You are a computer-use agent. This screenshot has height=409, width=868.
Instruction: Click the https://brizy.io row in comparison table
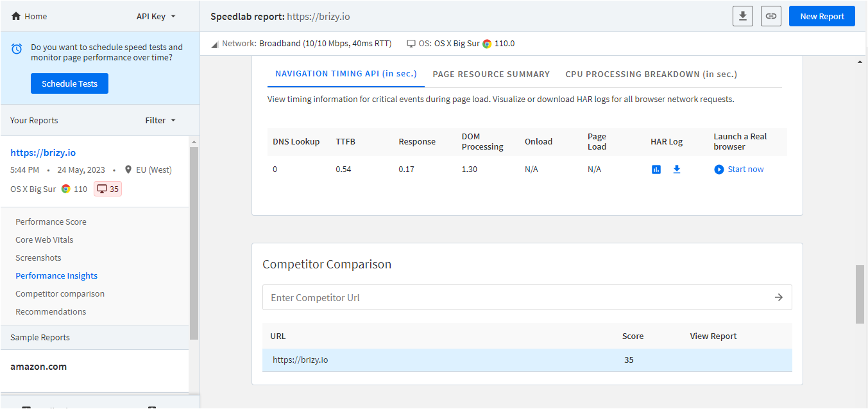(527, 360)
